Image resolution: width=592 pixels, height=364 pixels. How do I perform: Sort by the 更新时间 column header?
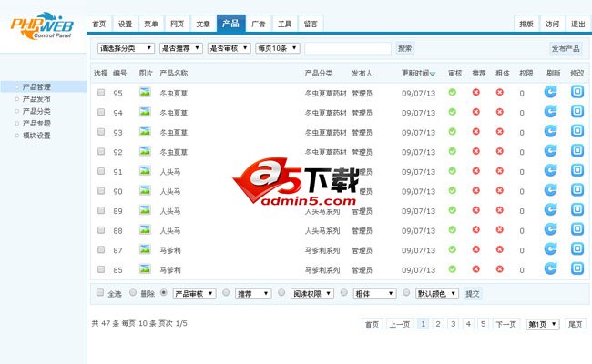(418, 73)
